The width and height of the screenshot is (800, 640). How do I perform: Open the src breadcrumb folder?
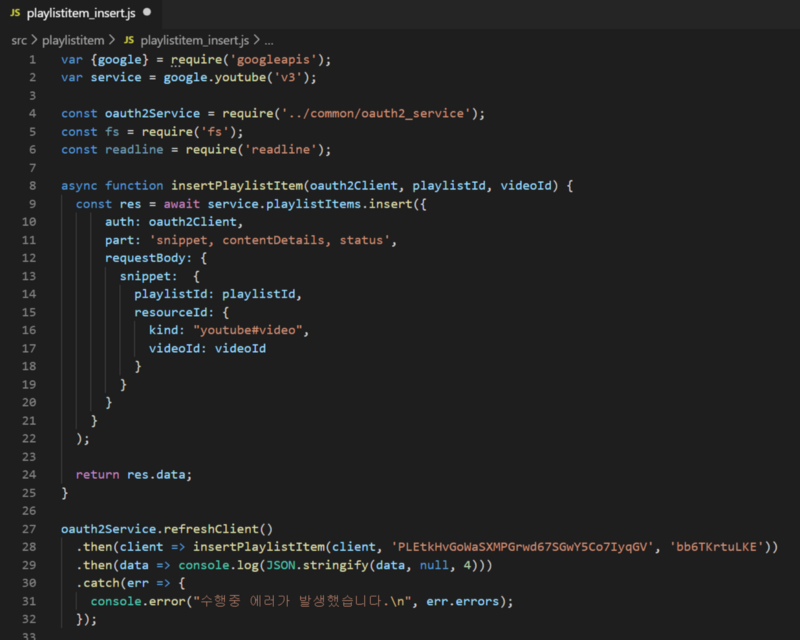(19, 40)
